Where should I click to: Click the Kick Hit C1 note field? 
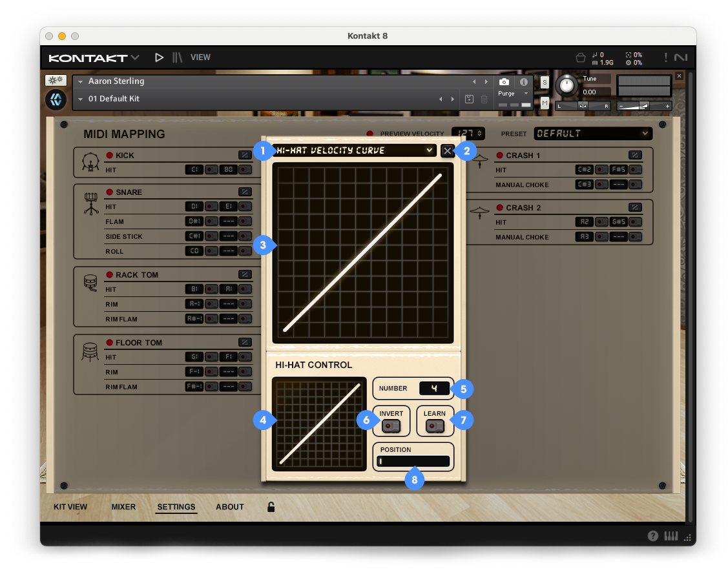click(x=194, y=170)
